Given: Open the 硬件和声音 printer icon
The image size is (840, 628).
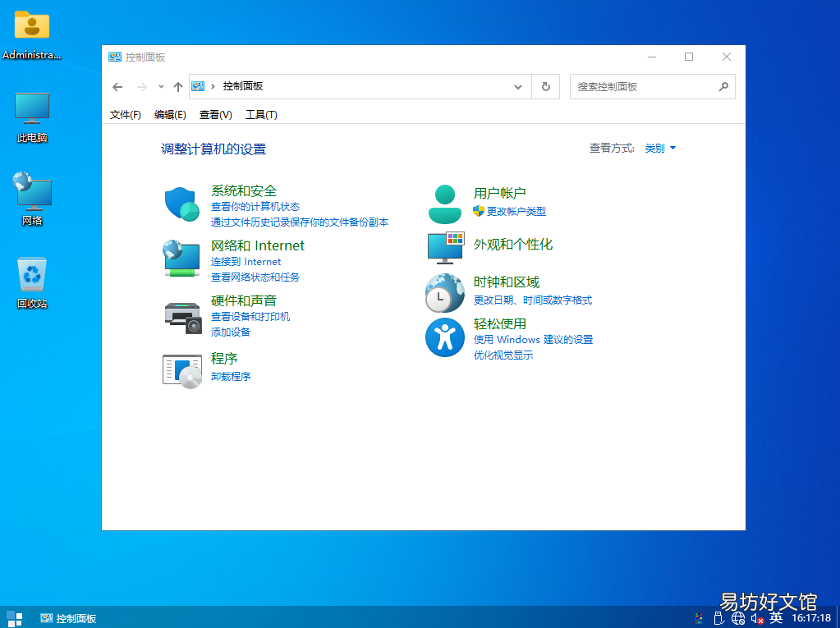Looking at the screenshot, I should click(x=182, y=318).
